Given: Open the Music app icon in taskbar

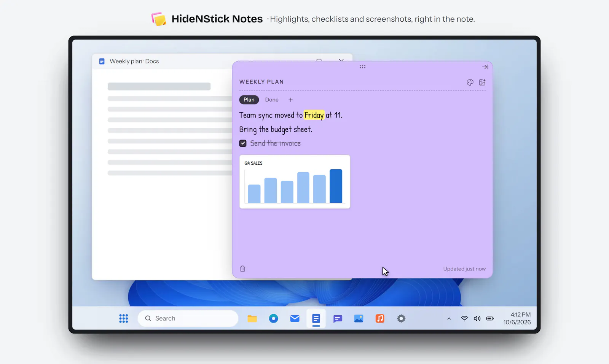Looking at the screenshot, I should (x=380, y=318).
